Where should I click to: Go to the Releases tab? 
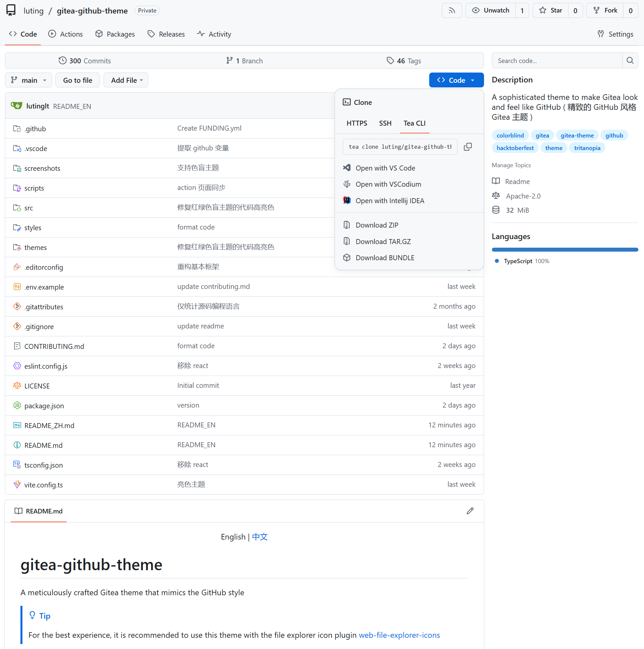point(166,34)
